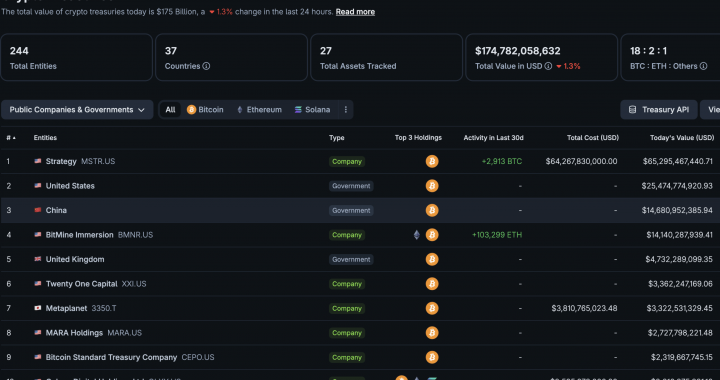This screenshot has height=380, width=720.
Task: Click the $25,474,774,920.93 value cell
Action: point(677,186)
